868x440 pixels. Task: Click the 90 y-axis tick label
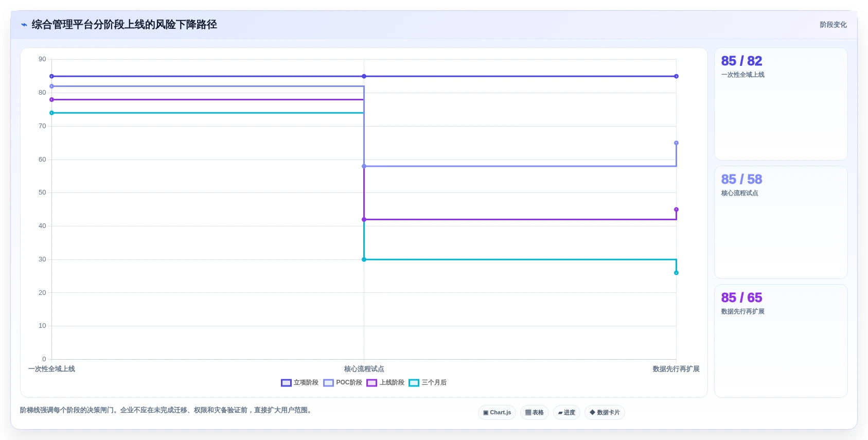pos(42,59)
